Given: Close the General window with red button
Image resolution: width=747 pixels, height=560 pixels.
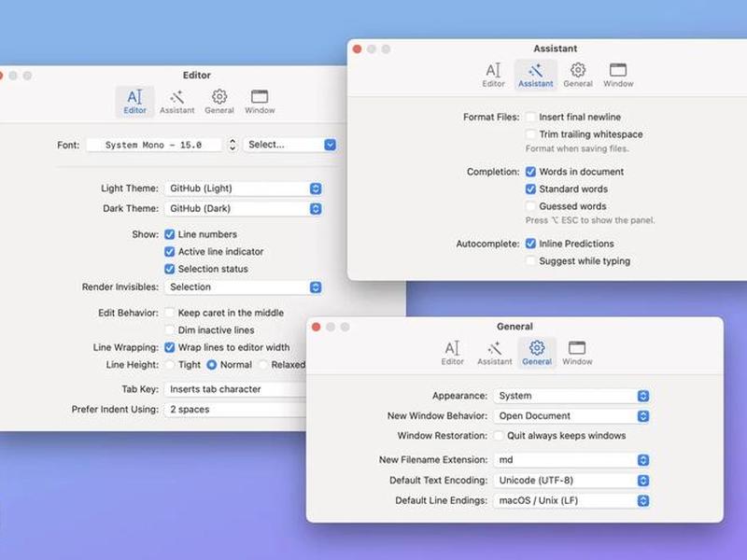Looking at the screenshot, I should [x=316, y=328].
